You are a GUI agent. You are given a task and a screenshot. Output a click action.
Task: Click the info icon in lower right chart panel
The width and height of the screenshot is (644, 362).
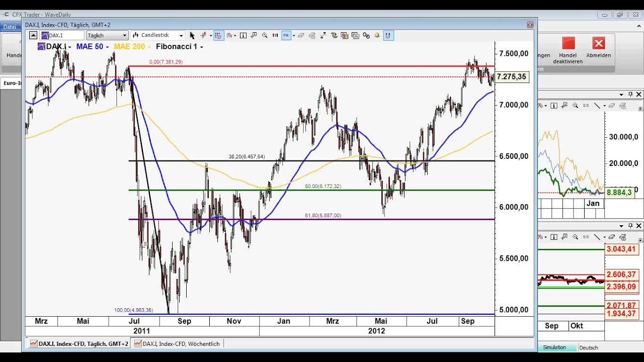coord(554,236)
